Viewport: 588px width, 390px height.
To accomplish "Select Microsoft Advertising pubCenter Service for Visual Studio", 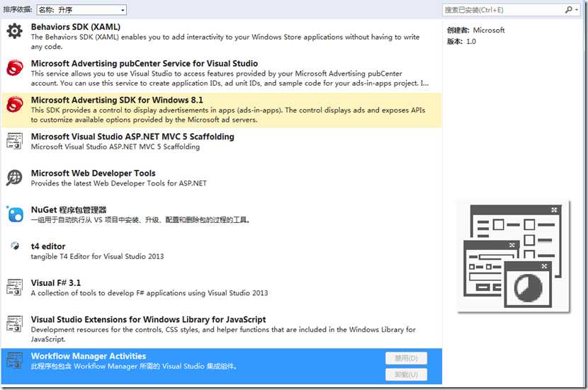I will [x=145, y=63].
